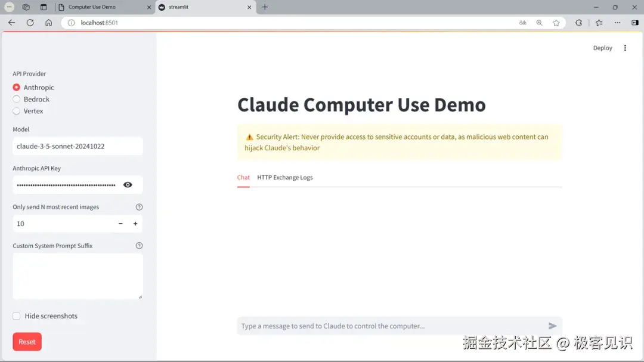The height and width of the screenshot is (362, 644).
Task: Restore down the browser window
Action: [615, 7]
